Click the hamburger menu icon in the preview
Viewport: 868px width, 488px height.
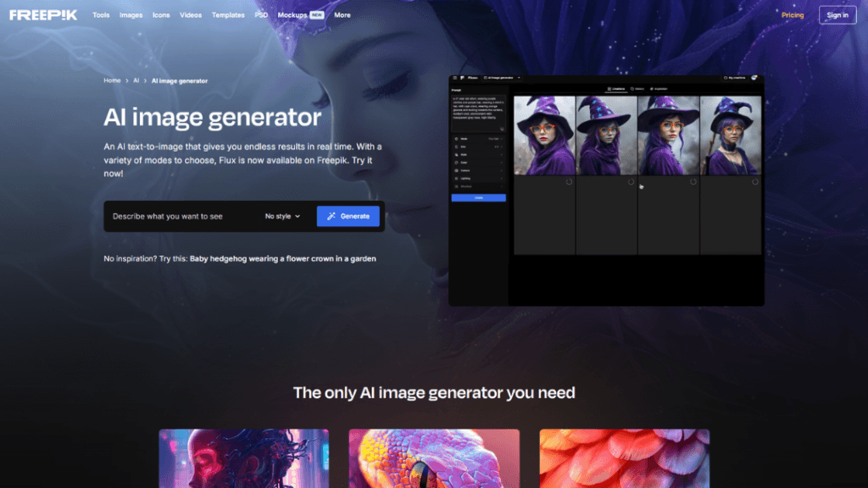tap(454, 78)
